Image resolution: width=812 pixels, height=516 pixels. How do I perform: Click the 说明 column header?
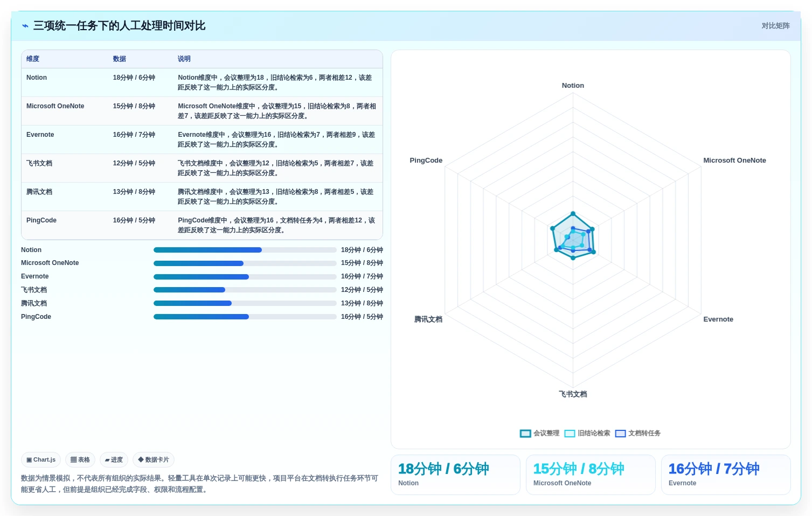(184, 59)
